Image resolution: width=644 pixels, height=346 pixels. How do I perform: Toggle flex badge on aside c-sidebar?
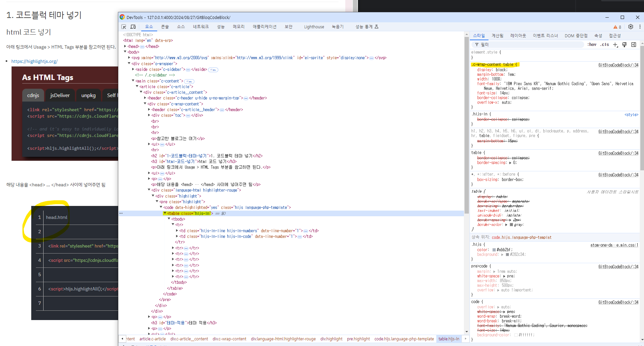(213, 70)
